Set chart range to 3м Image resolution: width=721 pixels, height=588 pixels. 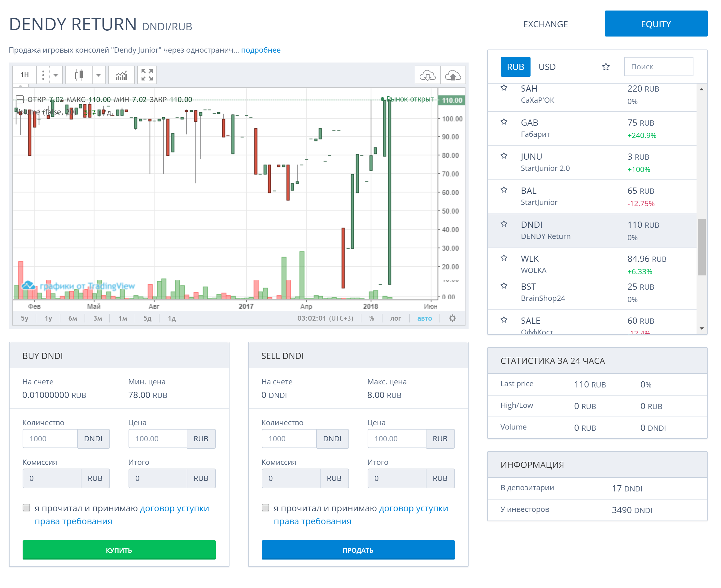[x=98, y=318]
